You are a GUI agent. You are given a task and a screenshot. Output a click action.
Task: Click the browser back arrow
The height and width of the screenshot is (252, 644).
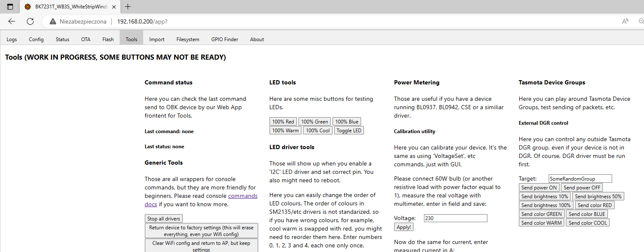[11, 21]
